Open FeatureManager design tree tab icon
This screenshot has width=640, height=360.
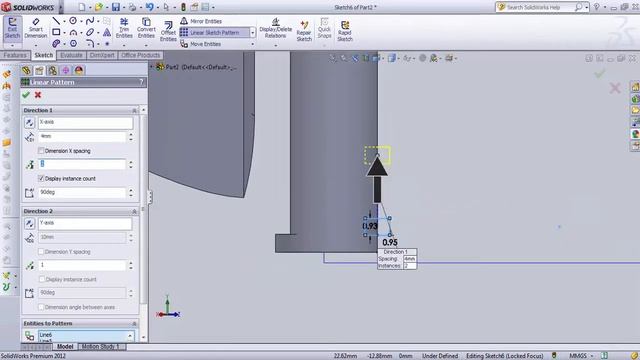pyautogui.click(x=26, y=70)
